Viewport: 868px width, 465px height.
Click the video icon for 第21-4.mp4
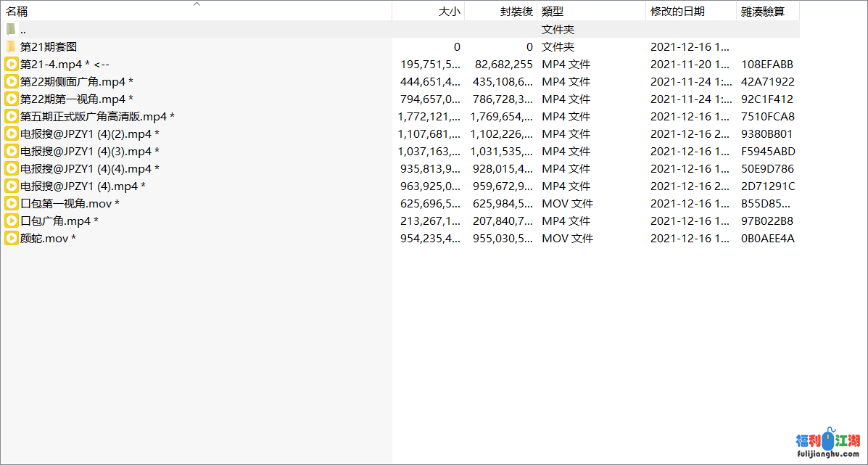click(x=11, y=64)
